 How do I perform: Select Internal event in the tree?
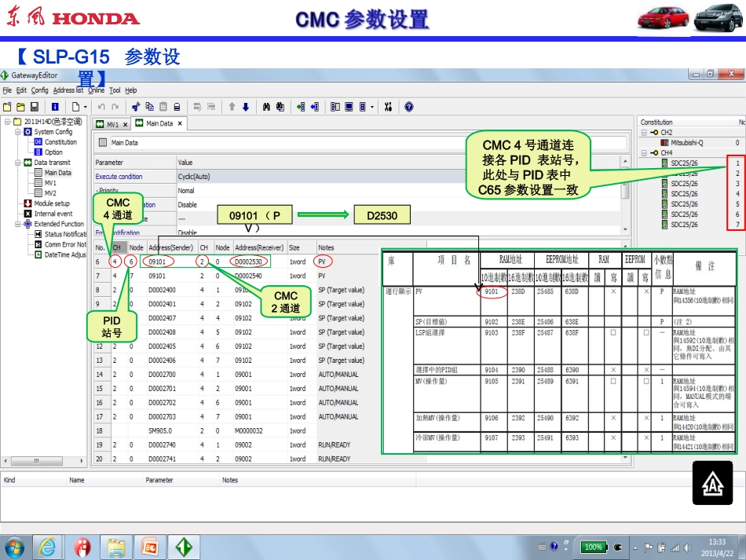53,214
